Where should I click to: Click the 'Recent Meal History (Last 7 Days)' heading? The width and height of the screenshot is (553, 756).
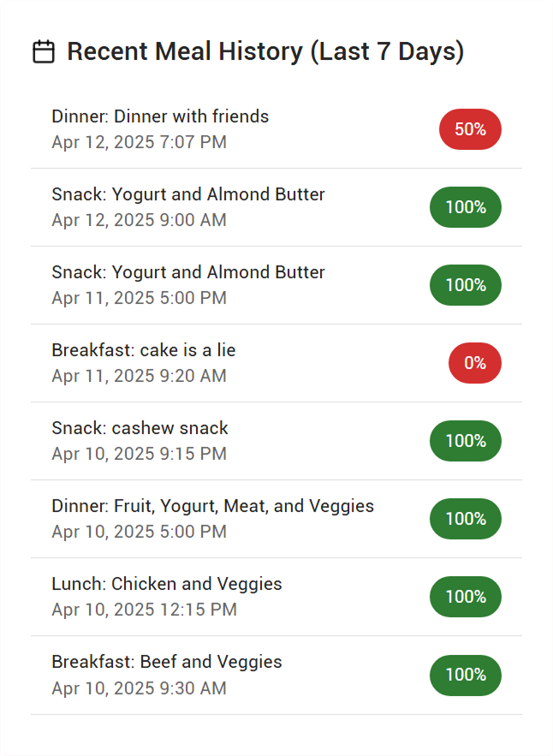[x=265, y=51]
